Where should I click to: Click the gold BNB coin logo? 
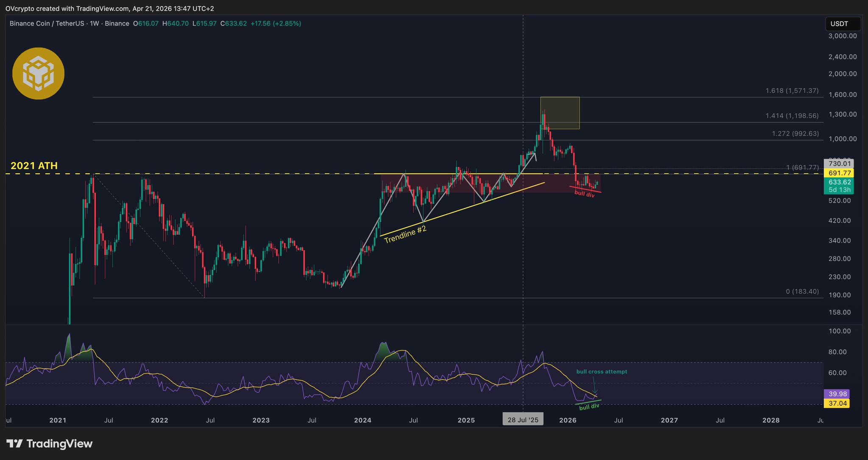click(38, 73)
